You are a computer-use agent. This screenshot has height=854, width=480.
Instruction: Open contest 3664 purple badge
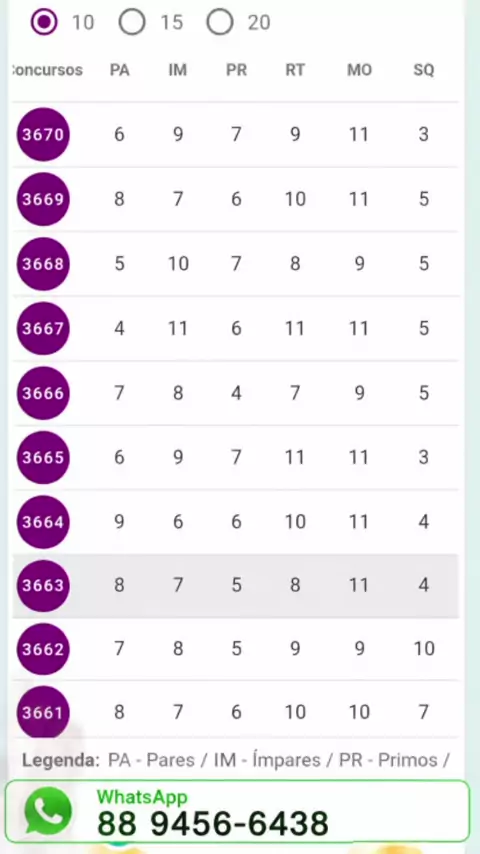43,522
